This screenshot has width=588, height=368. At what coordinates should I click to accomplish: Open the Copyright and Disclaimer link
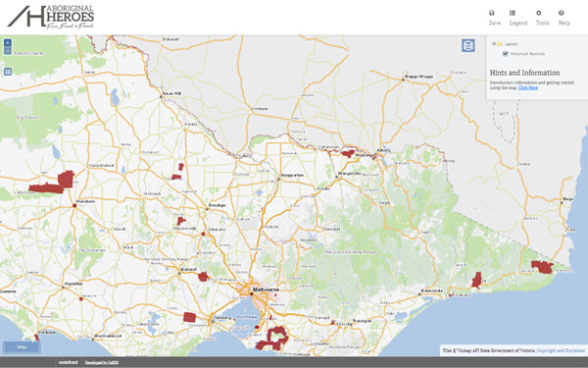click(x=561, y=350)
